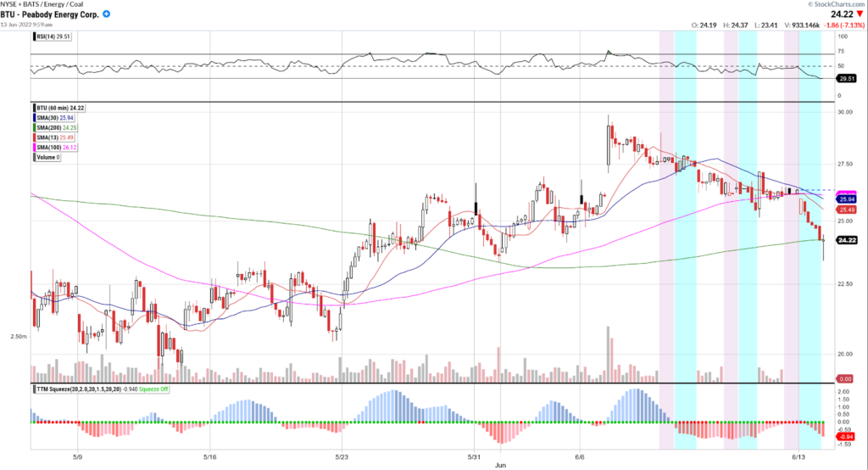
Task: Click the SMA(100) 26.12 legend entry
Action: click(x=55, y=148)
